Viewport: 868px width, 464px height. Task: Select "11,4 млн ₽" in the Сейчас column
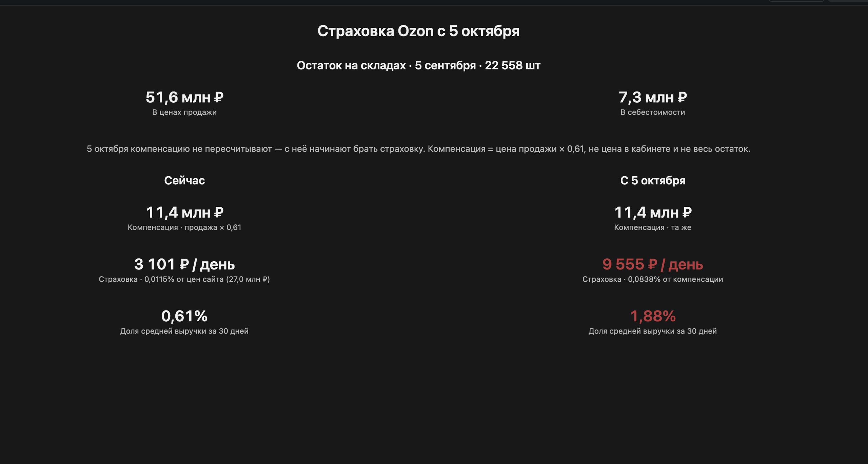click(x=184, y=213)
